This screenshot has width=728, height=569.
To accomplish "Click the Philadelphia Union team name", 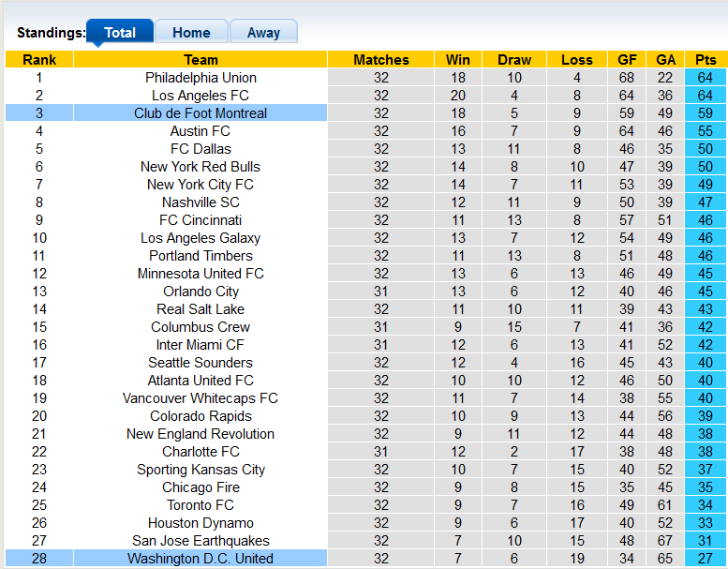I will [x=201, y=78].
